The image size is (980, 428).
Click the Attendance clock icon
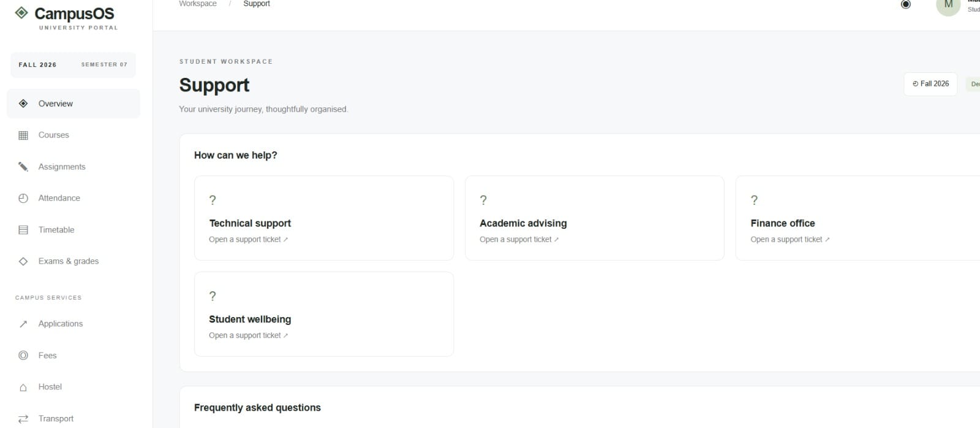(x=23, y=198)
